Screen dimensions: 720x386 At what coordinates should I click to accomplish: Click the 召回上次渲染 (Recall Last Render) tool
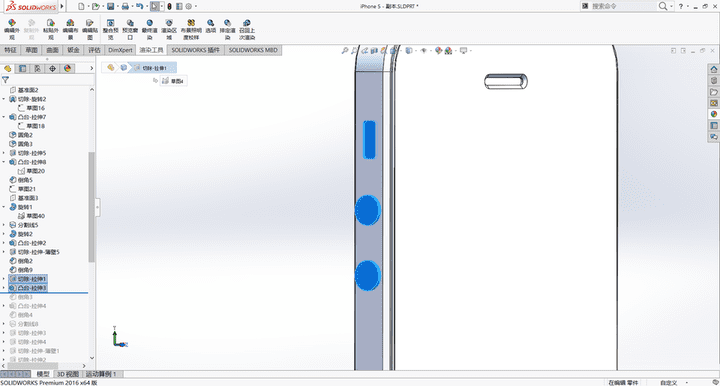click(x=247, y=30)
